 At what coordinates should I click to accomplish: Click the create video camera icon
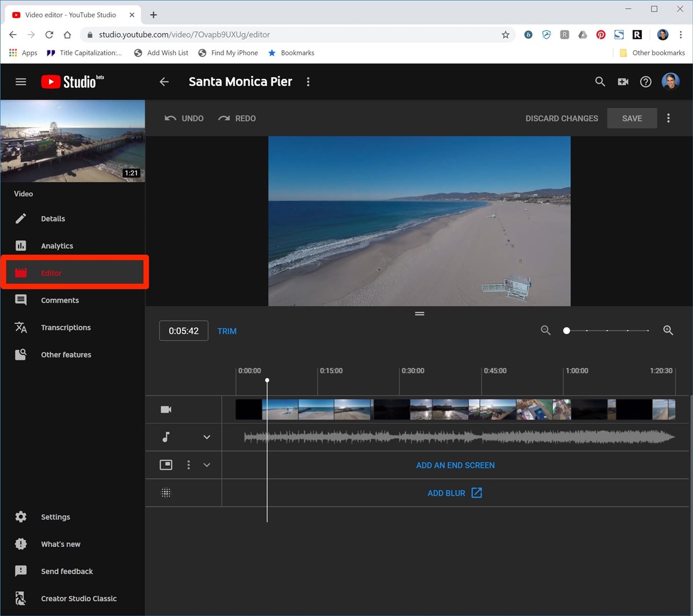(623, 82)
